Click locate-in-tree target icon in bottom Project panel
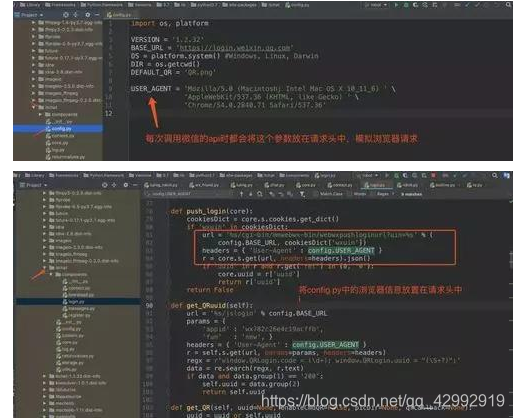 [105, 185]
